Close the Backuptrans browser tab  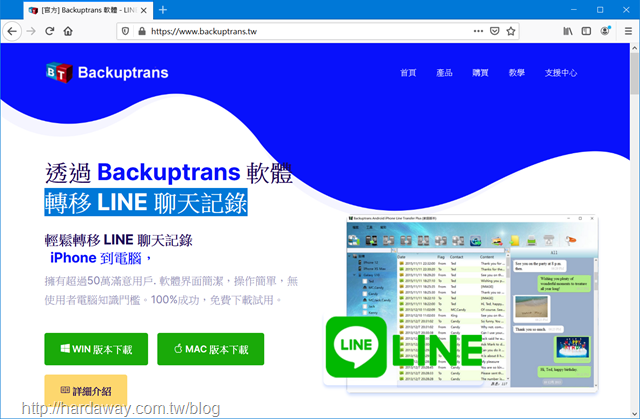pos(144,10)
